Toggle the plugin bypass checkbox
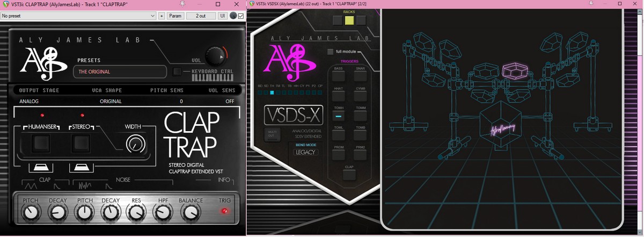 click(240, 16)
